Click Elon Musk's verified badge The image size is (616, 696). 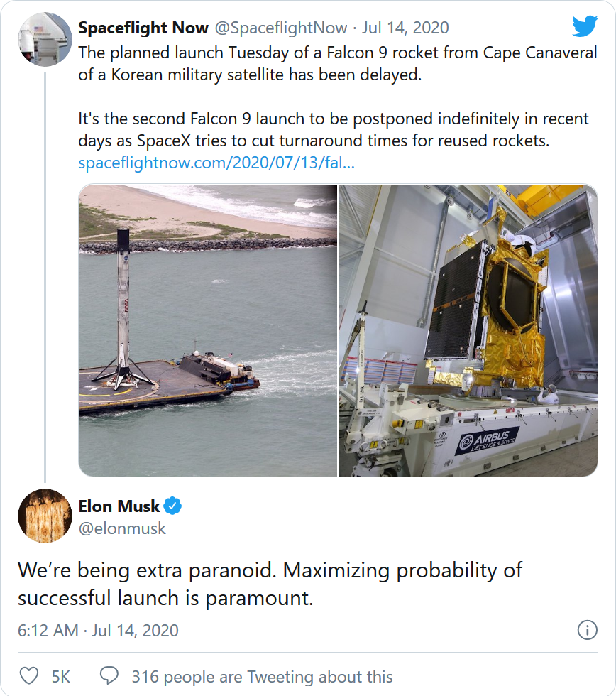(173, 506)
